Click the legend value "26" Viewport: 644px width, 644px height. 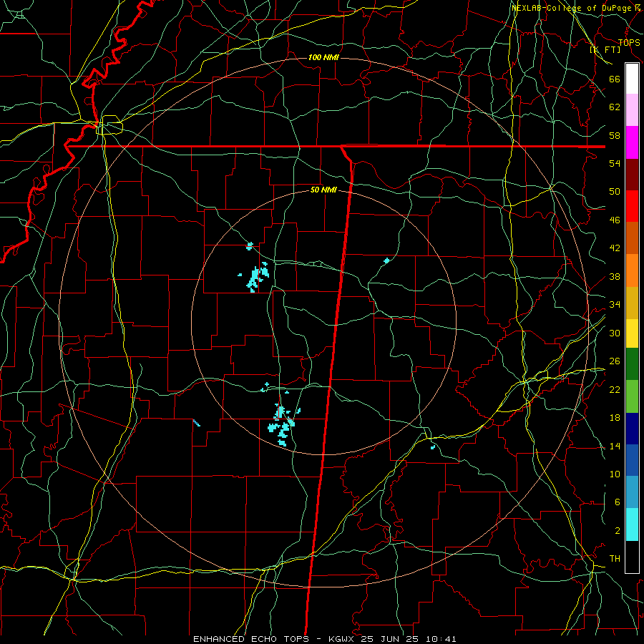tap(615, 361)
